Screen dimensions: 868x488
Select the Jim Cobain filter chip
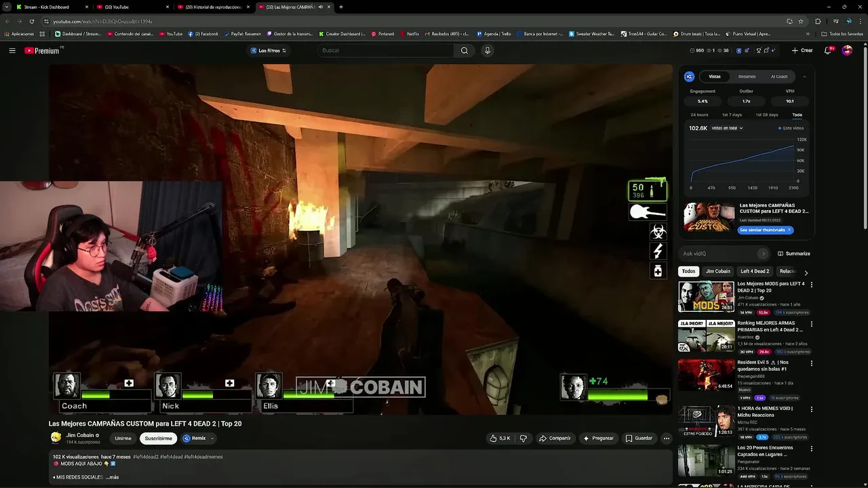tap(717, 271)
